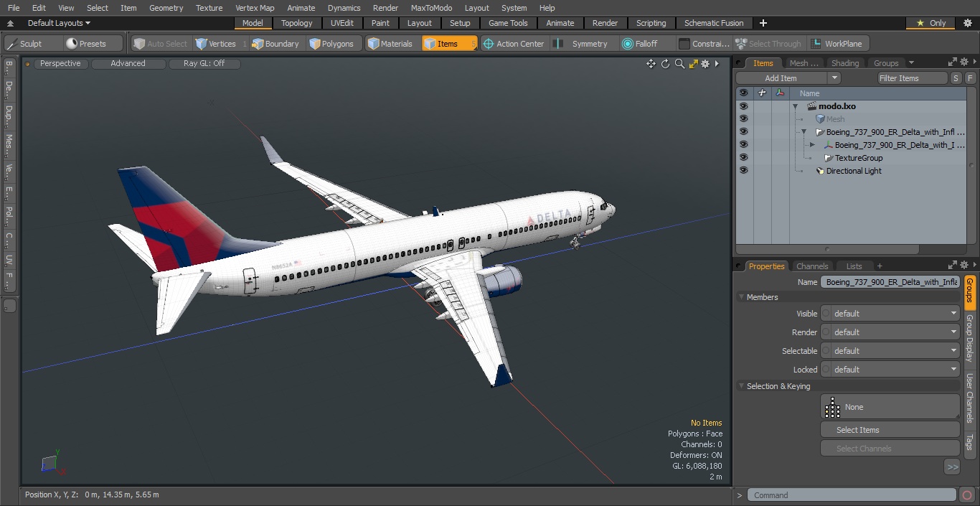This screenshot has width=980, height=506.
Task: Switch to the Channels tab
Action: coord(812,266)
